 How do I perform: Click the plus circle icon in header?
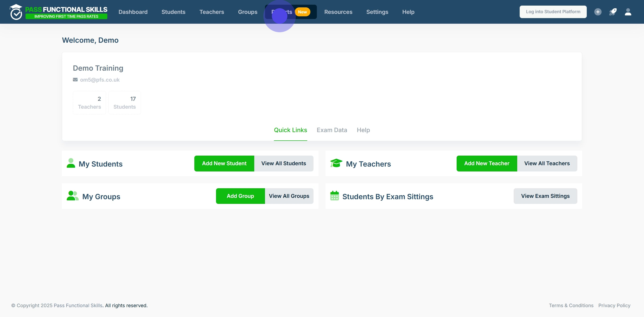click(598, 12)
